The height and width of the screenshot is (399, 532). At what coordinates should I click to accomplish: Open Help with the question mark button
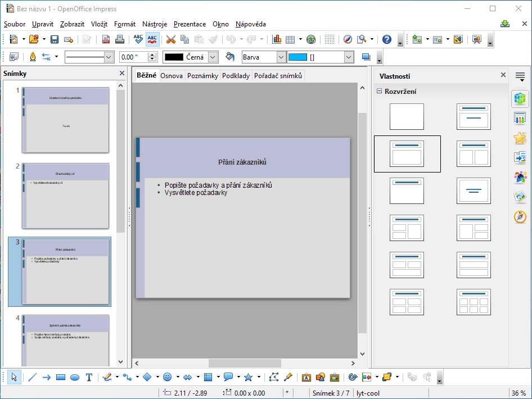coord(386,39)
